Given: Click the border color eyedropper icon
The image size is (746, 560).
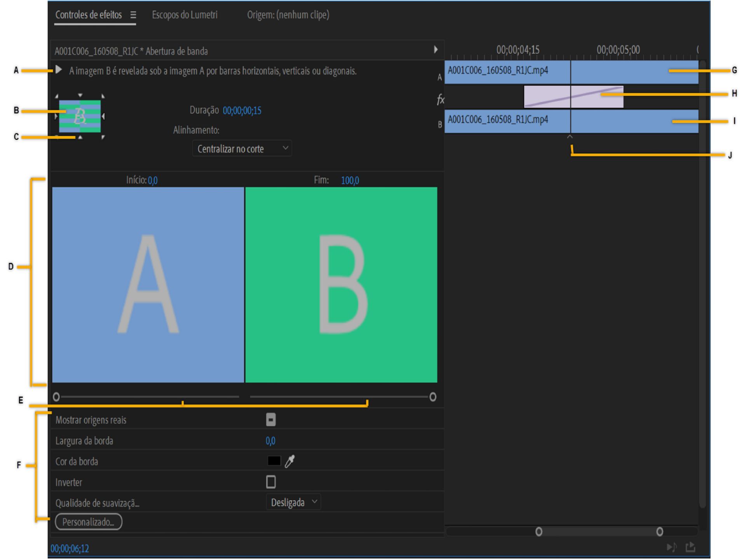Looking at the screenshot, I should point(290,461).
